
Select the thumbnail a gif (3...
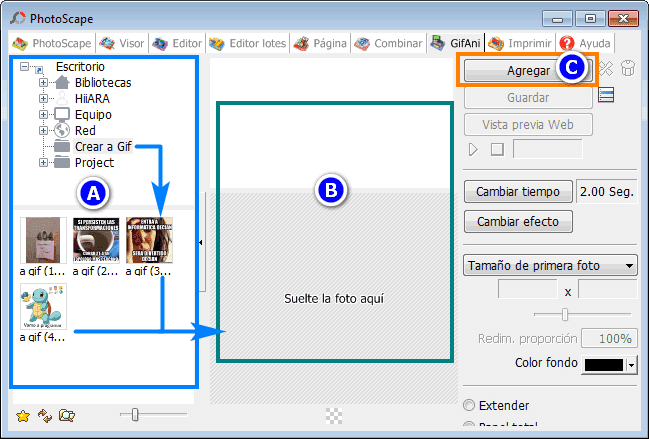pos(149,247)
